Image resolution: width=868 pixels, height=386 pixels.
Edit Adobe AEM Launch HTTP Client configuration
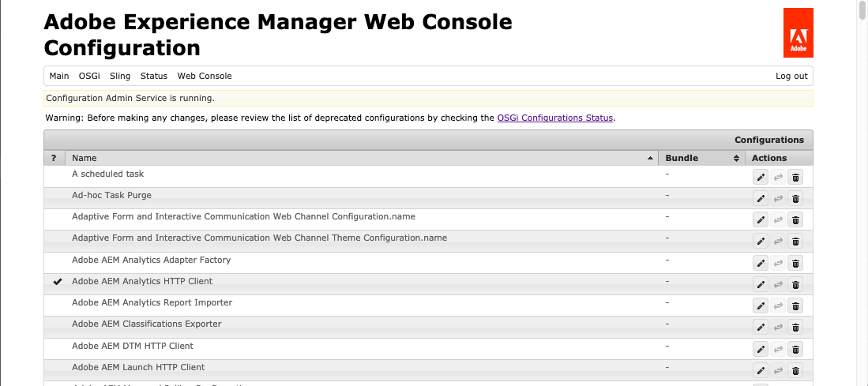[761, 370]
